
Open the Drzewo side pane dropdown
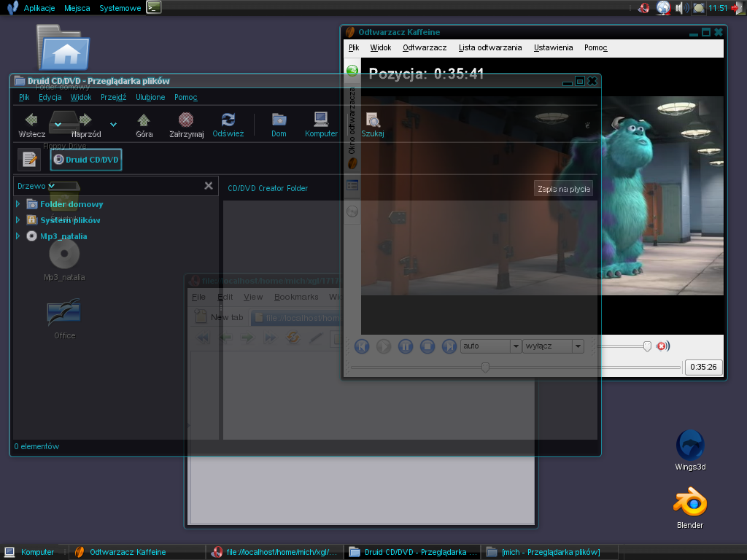[36, 186]
